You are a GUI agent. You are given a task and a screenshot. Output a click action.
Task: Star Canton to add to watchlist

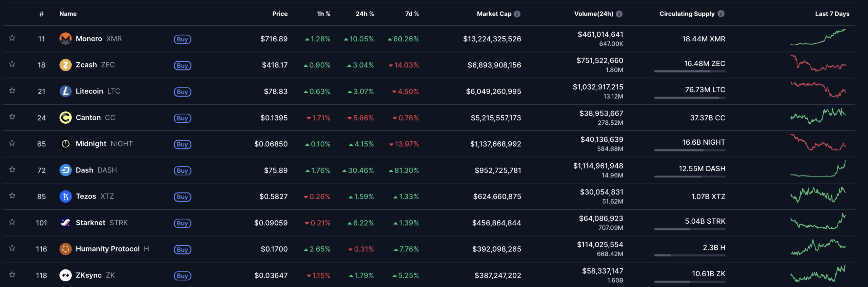[x=12, y=117]
